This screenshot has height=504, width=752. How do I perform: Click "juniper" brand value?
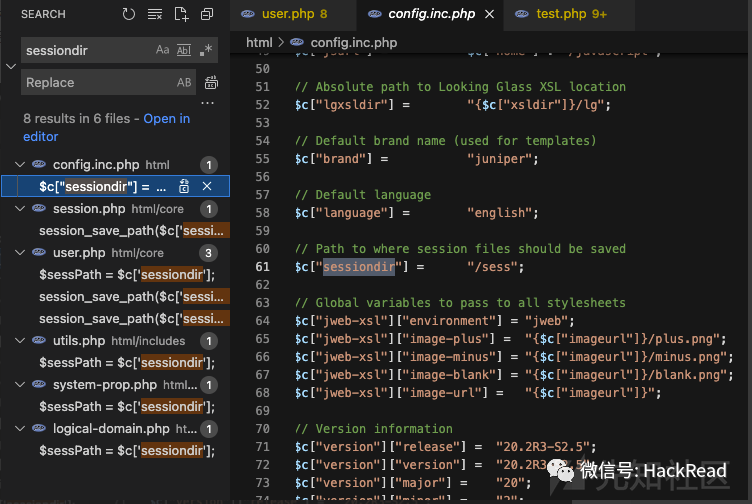tap(499, 159)
